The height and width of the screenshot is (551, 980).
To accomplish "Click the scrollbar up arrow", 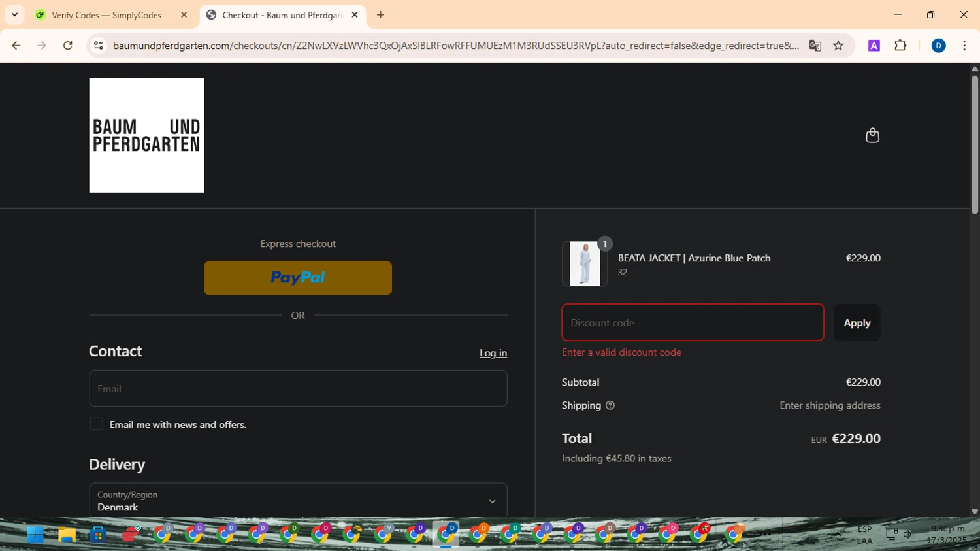I will [974, 68].
